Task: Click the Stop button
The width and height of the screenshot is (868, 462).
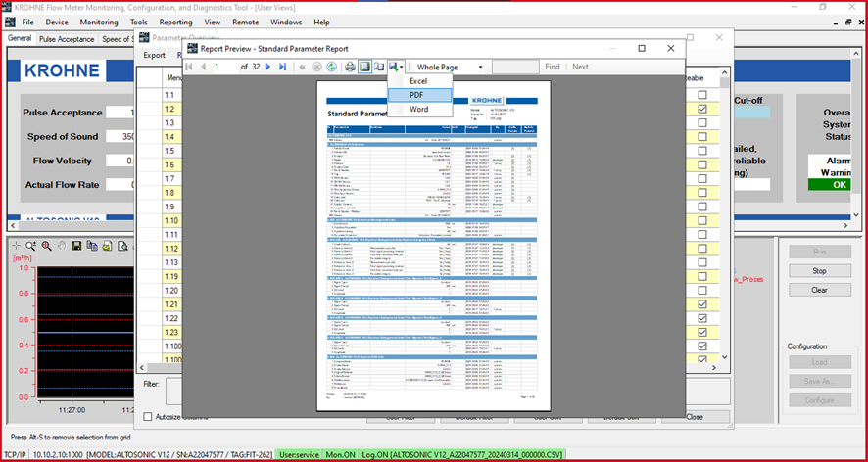Action: pyautogui.click(x=819, y=271)
